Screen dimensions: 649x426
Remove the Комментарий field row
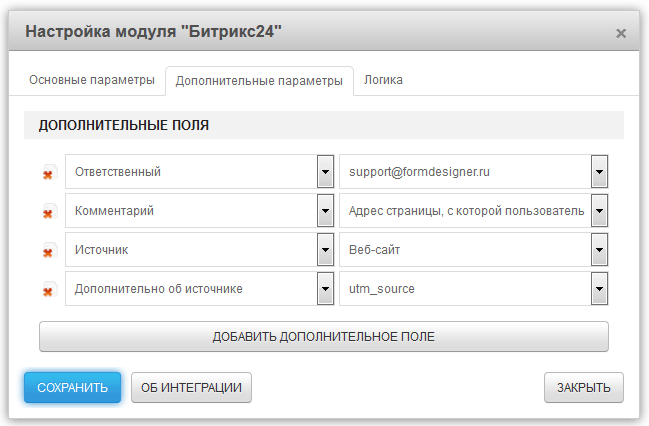click(x=48, y=212)
